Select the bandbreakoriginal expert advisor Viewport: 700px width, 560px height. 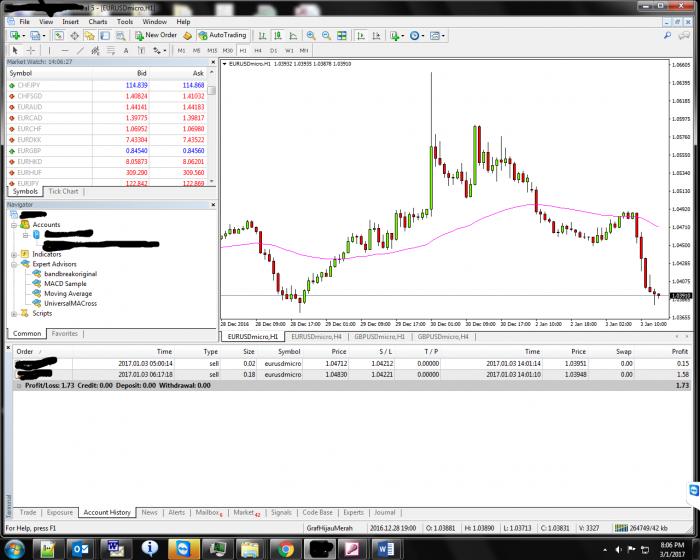pos(70,274)
